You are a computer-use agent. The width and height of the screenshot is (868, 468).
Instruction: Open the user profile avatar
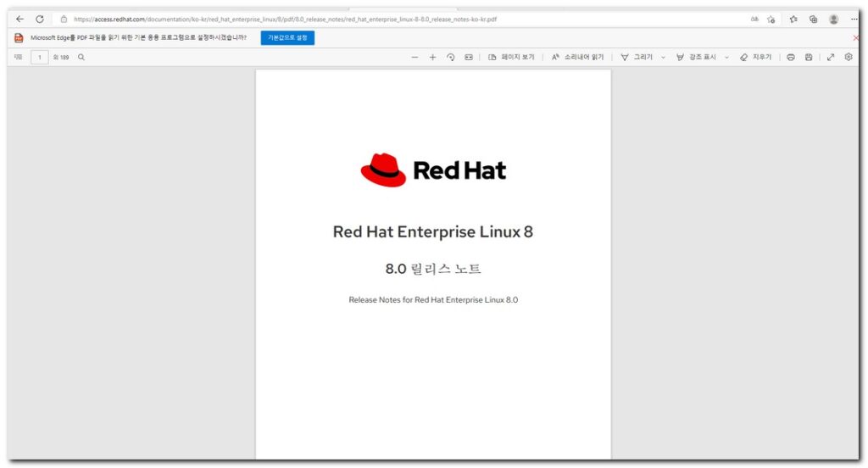834,19
